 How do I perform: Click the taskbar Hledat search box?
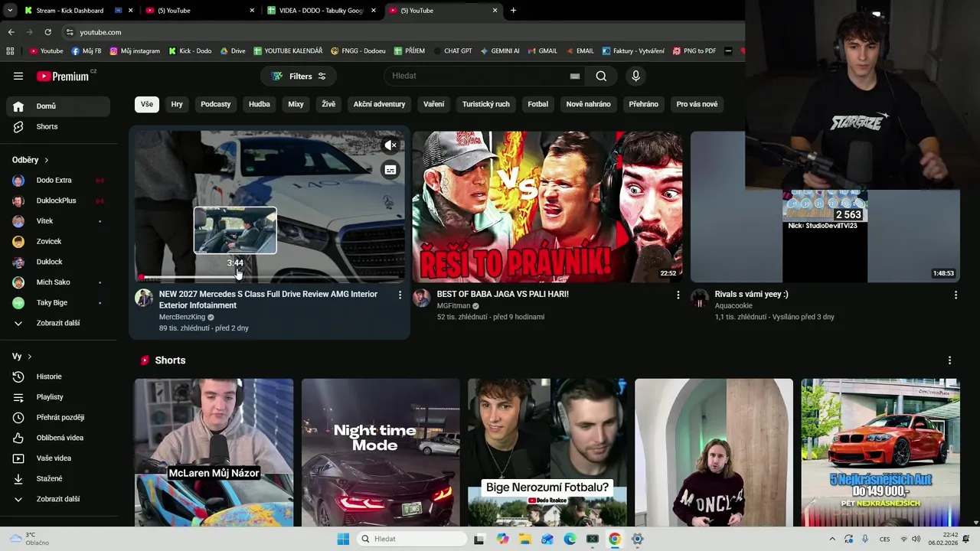pos(413,539)
